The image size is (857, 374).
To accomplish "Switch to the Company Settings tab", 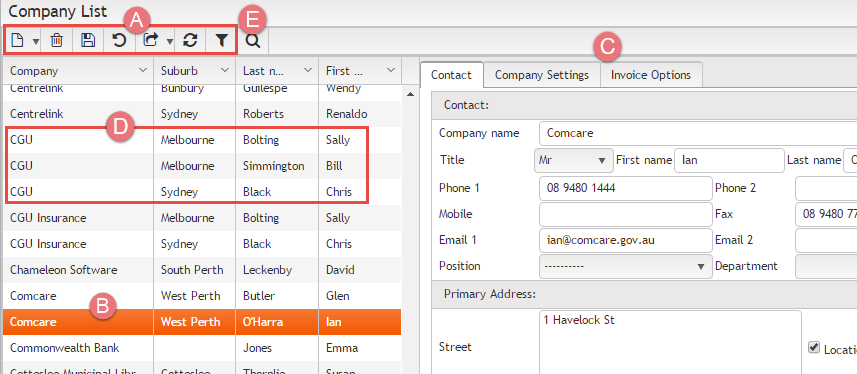I will pos(542,75).
